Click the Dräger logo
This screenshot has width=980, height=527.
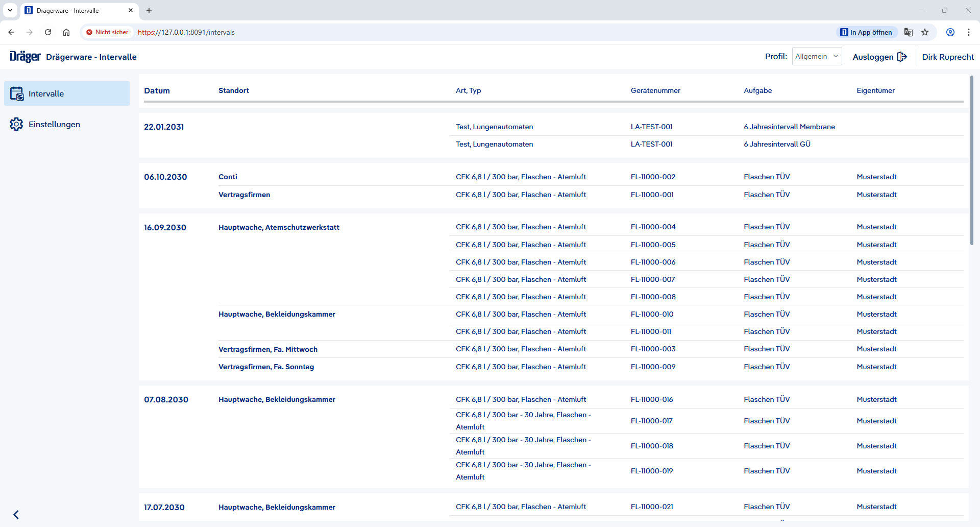click(x=25, y=57)
